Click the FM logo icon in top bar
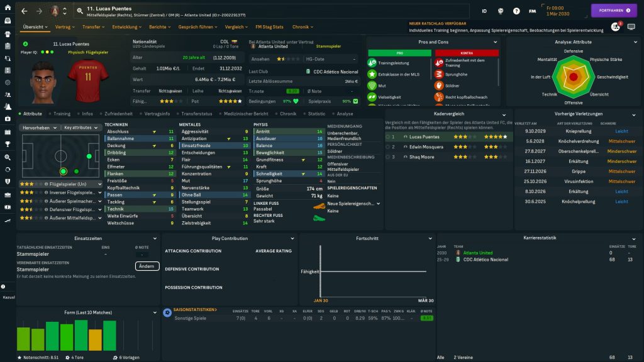644x362 pixels. 533,11
